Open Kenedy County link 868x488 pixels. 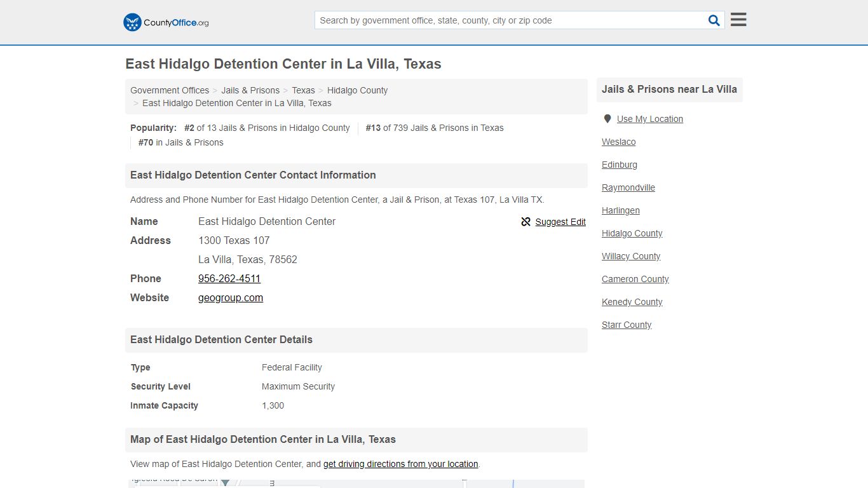coord(632,302)
